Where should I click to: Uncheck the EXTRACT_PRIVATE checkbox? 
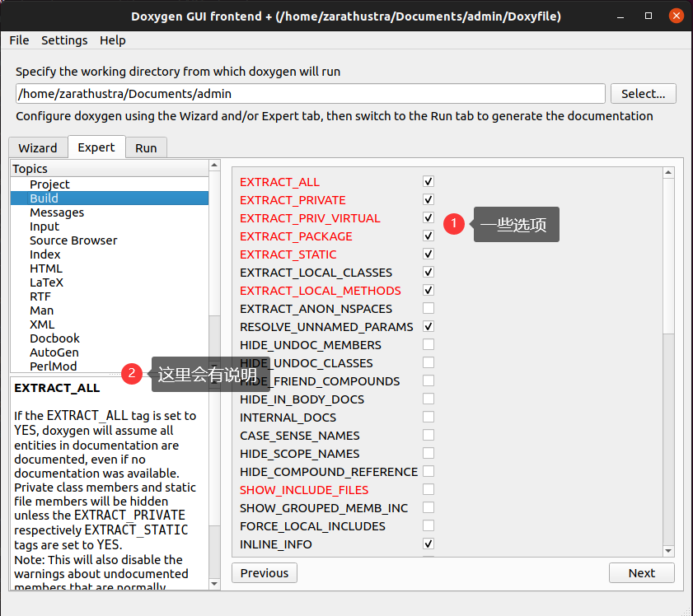point(428,199)
